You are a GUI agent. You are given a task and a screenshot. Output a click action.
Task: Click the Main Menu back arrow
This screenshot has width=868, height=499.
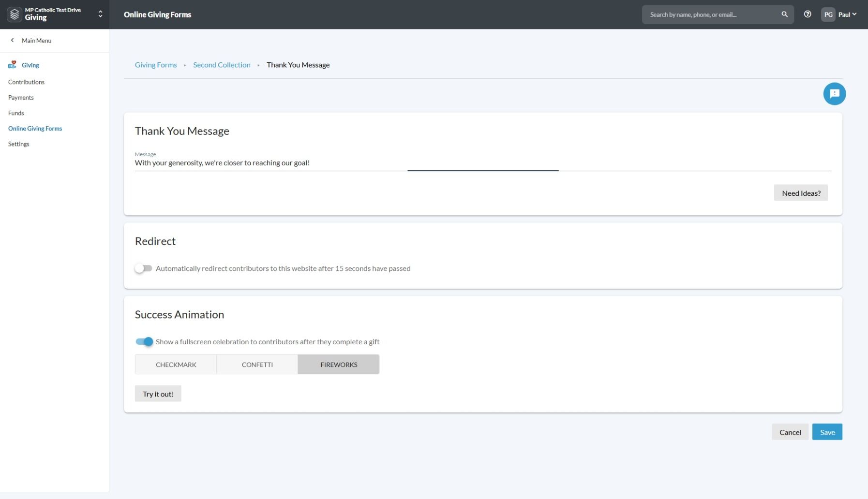[13, 41]
